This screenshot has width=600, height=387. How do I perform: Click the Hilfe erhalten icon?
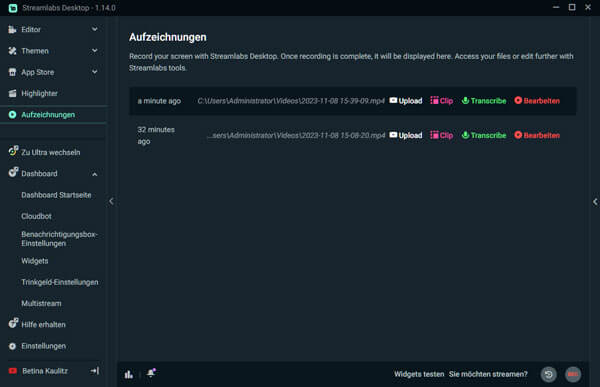coord(13,323)
